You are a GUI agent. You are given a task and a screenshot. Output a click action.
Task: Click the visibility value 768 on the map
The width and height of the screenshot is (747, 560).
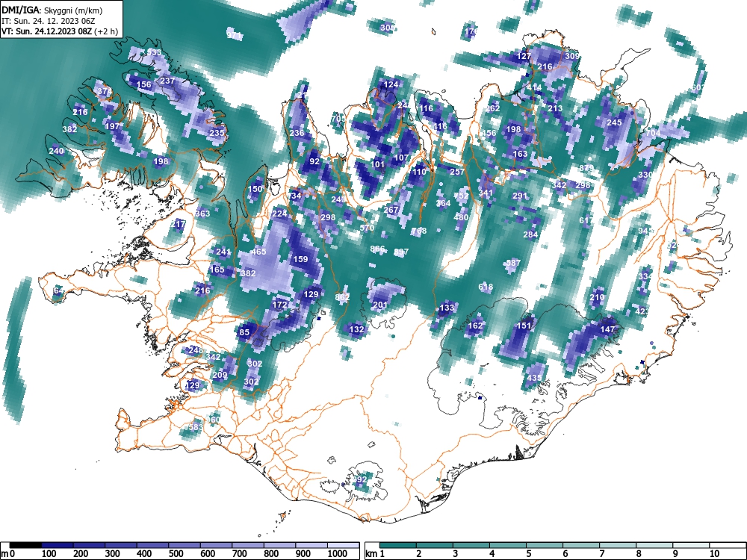419,231
